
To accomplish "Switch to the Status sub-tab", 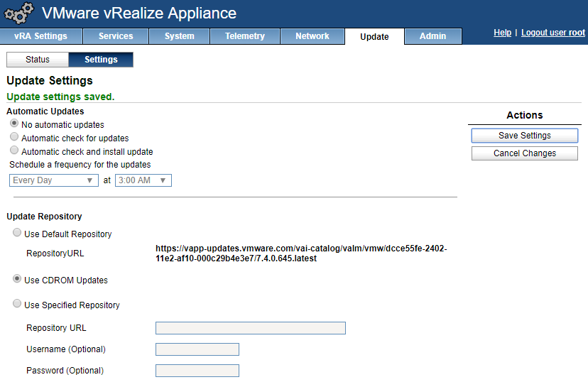I will tap(38, 60).
